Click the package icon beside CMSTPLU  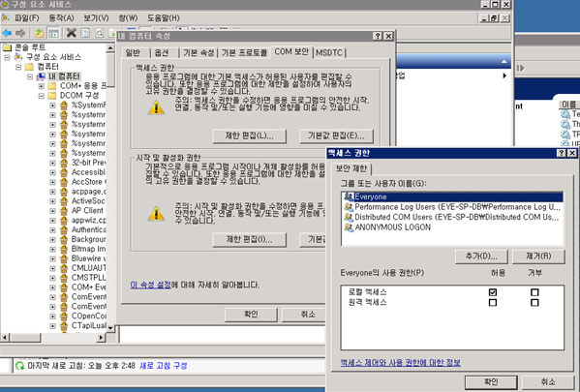tap(64, 278)
